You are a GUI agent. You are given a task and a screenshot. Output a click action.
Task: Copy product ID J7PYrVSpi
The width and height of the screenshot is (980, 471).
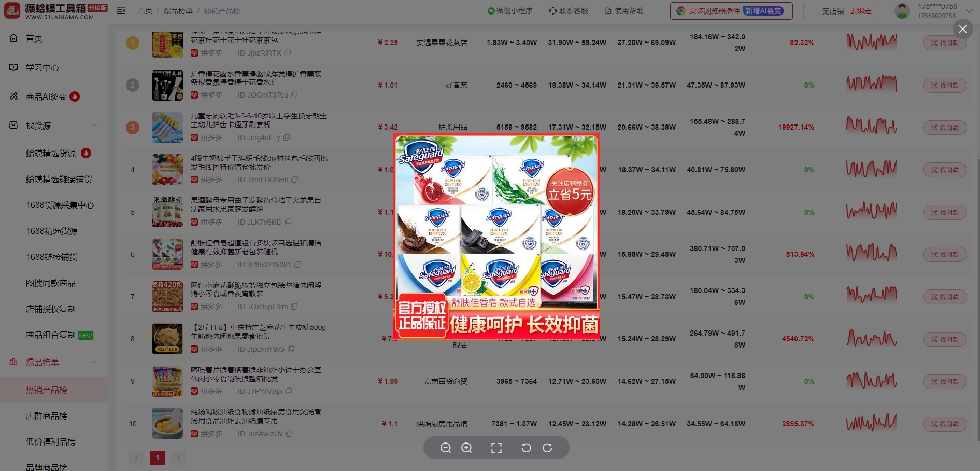click(289, 391)
